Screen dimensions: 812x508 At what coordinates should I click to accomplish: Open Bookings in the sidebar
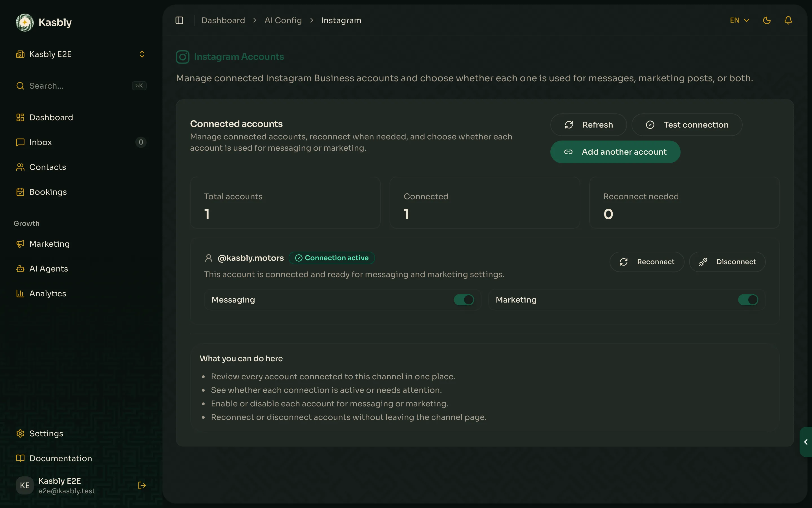[81, 192]
